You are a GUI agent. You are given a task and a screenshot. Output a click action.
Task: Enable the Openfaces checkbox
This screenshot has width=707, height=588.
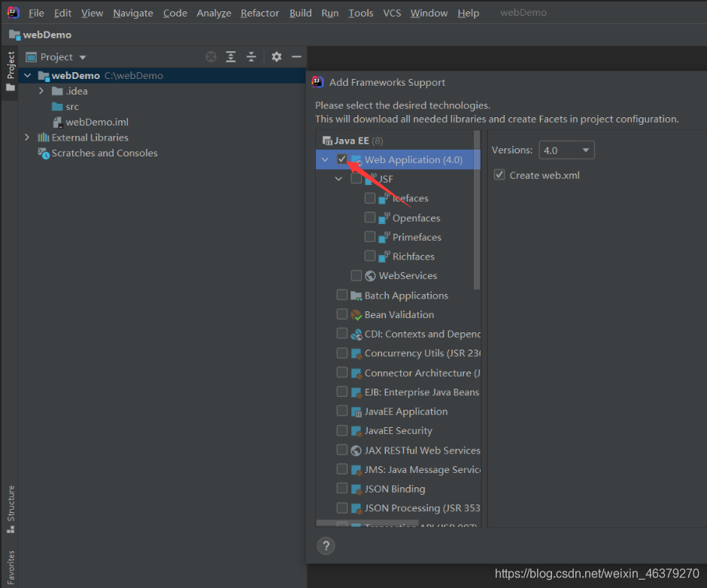[370, 217]
